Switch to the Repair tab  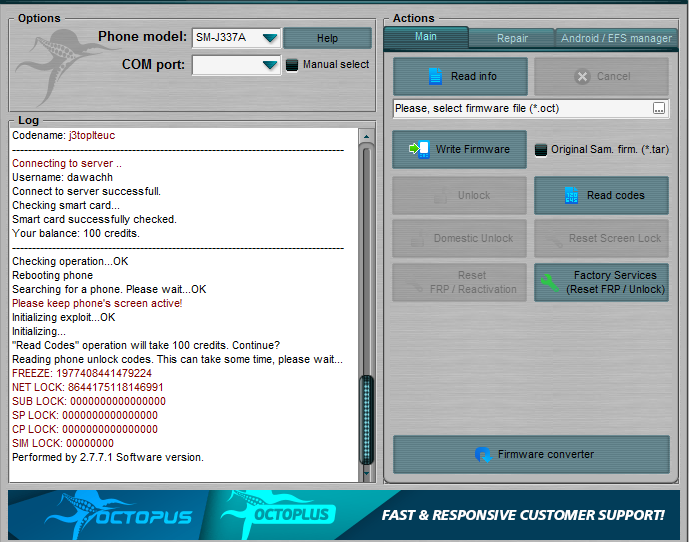click(512, 38)
